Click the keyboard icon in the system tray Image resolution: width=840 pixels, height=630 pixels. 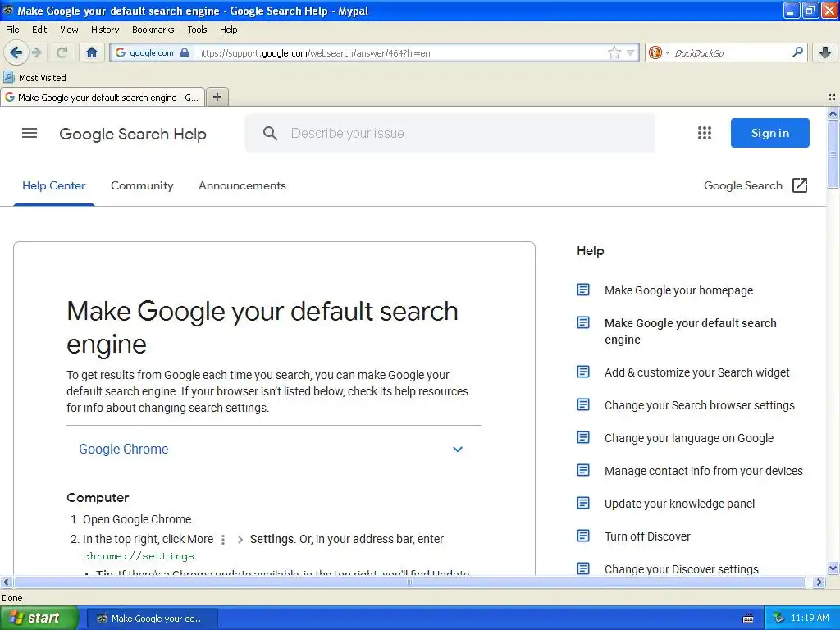(x=748, y=619)
